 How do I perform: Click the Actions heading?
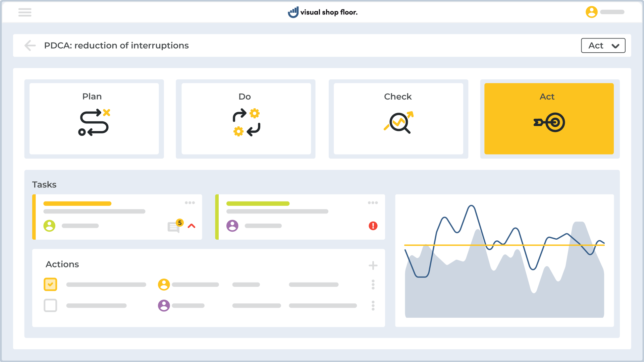(x=62, y=264)
